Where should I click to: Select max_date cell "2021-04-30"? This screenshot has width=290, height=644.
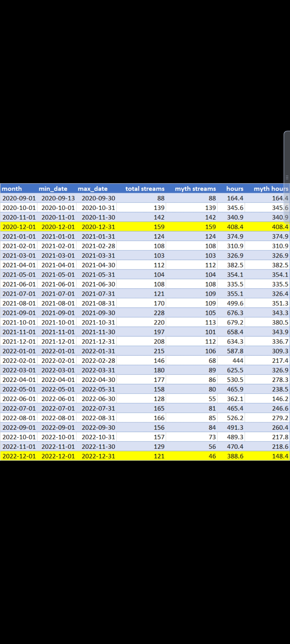click(x=98, y=265)
